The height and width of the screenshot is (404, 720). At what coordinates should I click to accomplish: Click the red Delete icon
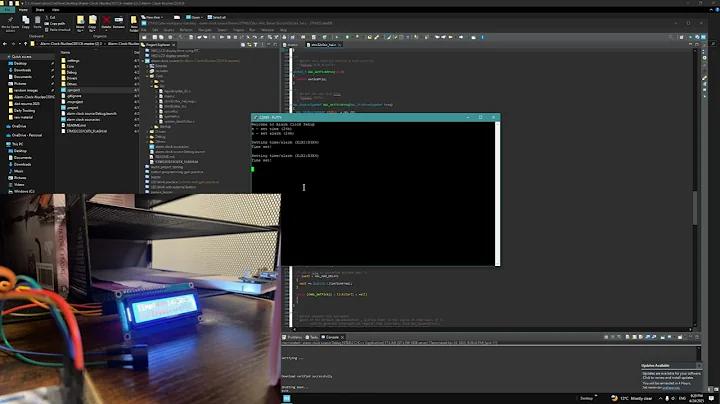(x=106, y=22)
